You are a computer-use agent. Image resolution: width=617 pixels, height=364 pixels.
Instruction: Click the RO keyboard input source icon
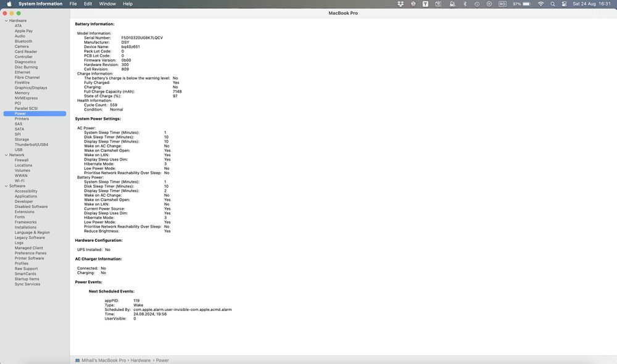(502, 4)
